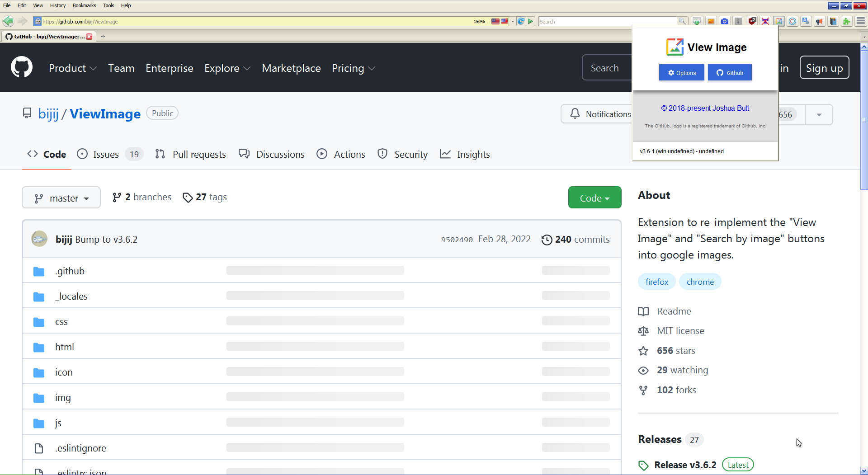The height and width of the screenshot is (475, 868).
Task: Click the megaphone extension icon
Action: point(819,21)
